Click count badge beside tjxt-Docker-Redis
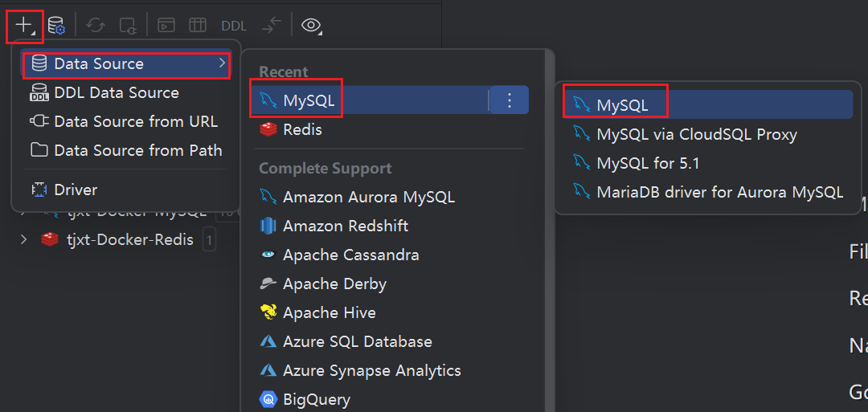This screenshot has width=868, height=412. 209,240
